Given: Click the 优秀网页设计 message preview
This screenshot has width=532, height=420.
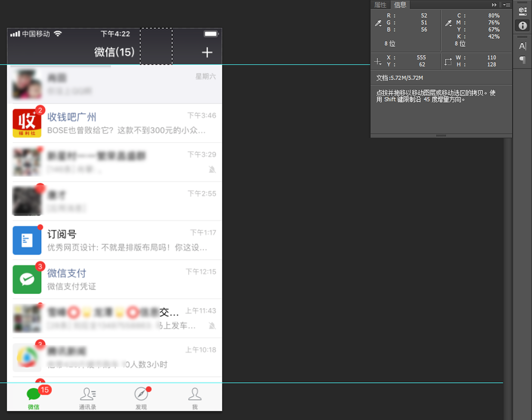Looking at the screenshot, I should coord(127,248).
